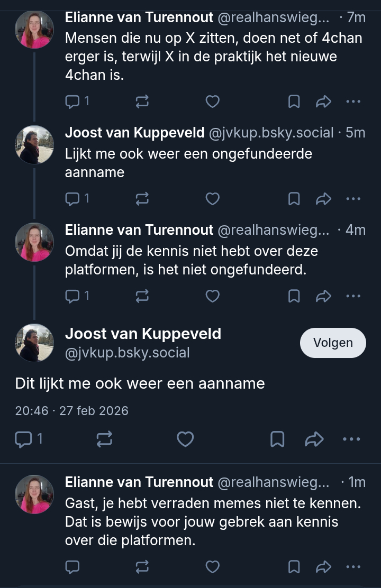Open Joost van Kuppeveld's avatar in main post
The width and height of the screenshot is (381, 588).
(x=34, y=343)
